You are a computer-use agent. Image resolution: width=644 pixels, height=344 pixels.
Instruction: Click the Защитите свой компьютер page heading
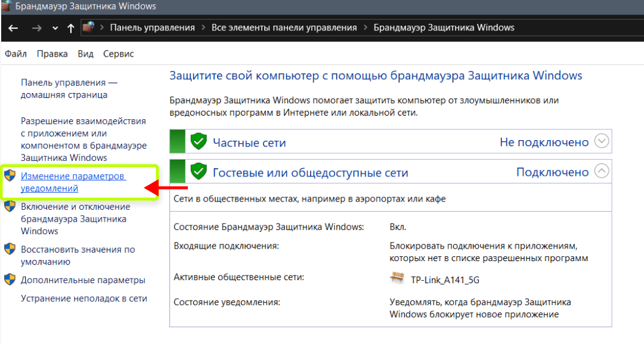(x=376, y=76)
